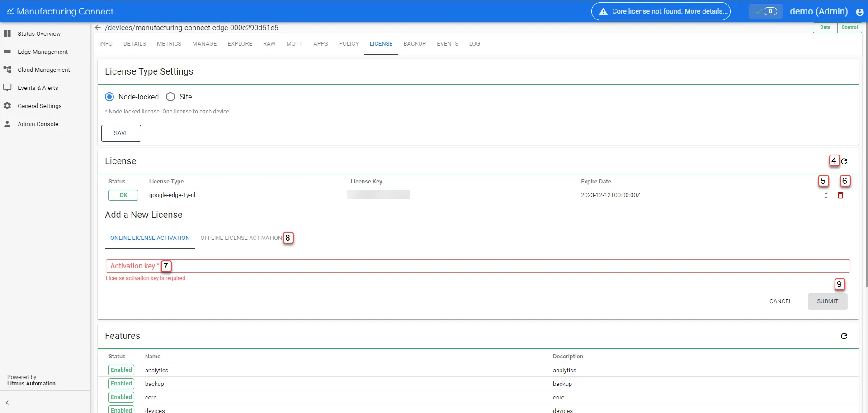Open the INFO tab
The image size is (868, 413).
(106, 44)
